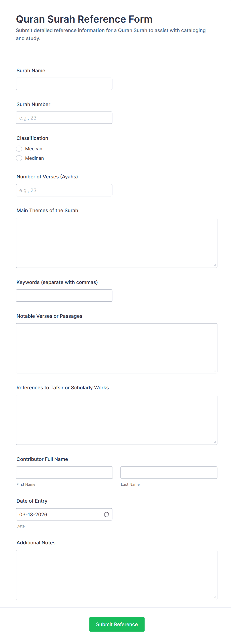Click the Notable Verses text area
The image size is (231, 644).
point(116,348)
